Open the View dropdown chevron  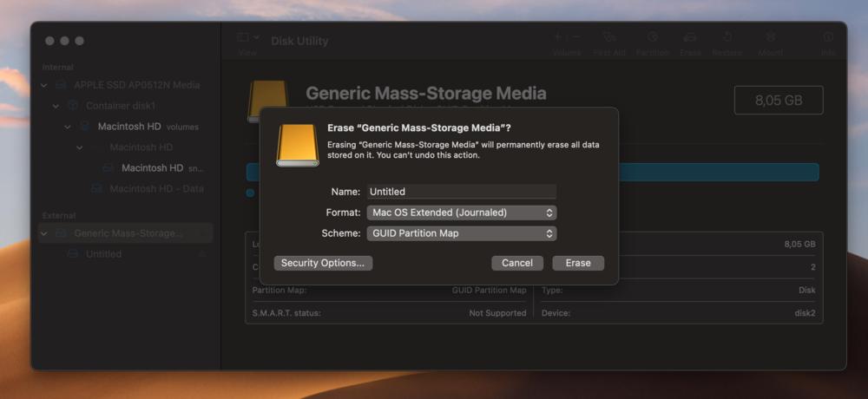(x=256, y=37)
